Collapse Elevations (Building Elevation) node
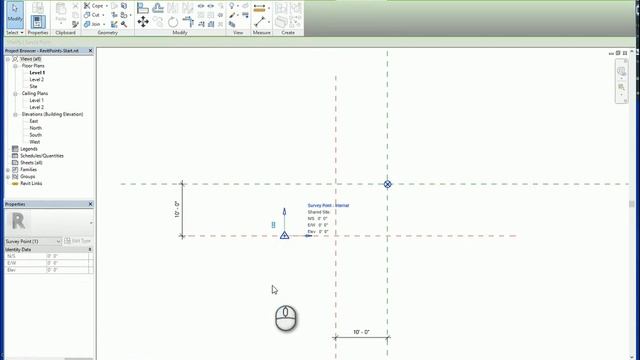 [x=15, y=115]
